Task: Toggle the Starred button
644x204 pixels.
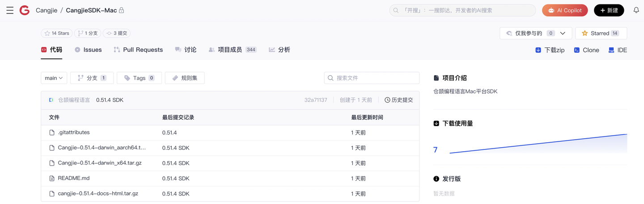Action: point(601,33)
